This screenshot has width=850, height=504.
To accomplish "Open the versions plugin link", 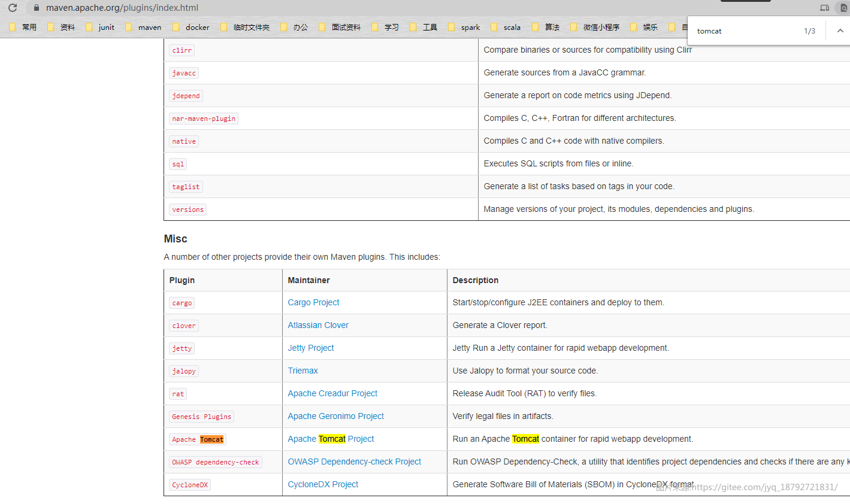I will 188,210.
